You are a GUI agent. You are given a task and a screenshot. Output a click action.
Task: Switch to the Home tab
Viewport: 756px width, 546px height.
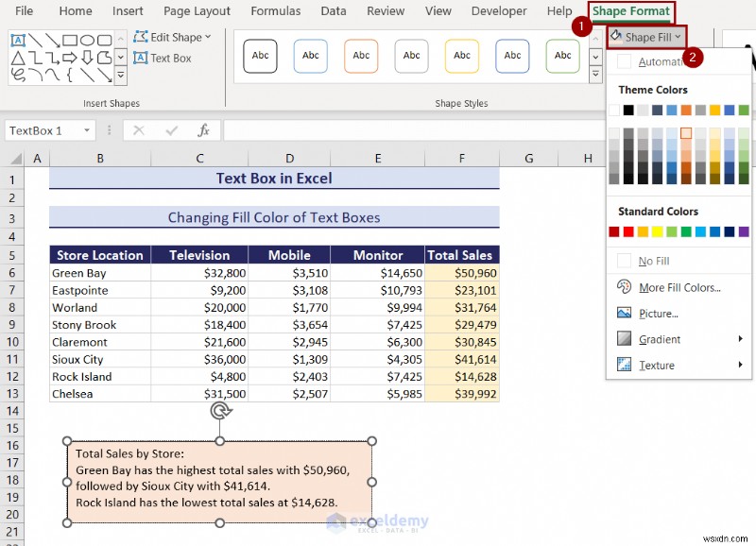click(76, 10)
